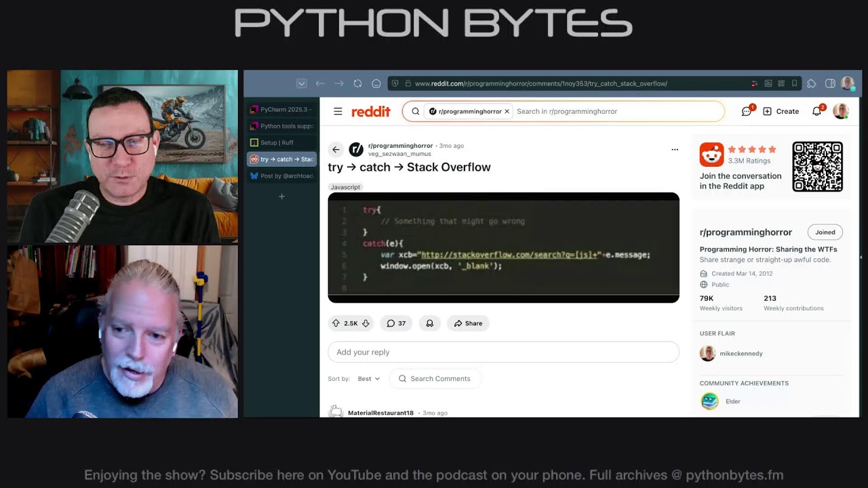Screen dimensions: 868x488
Task: Share the post via the Share icon
Action: click(468, 323)
